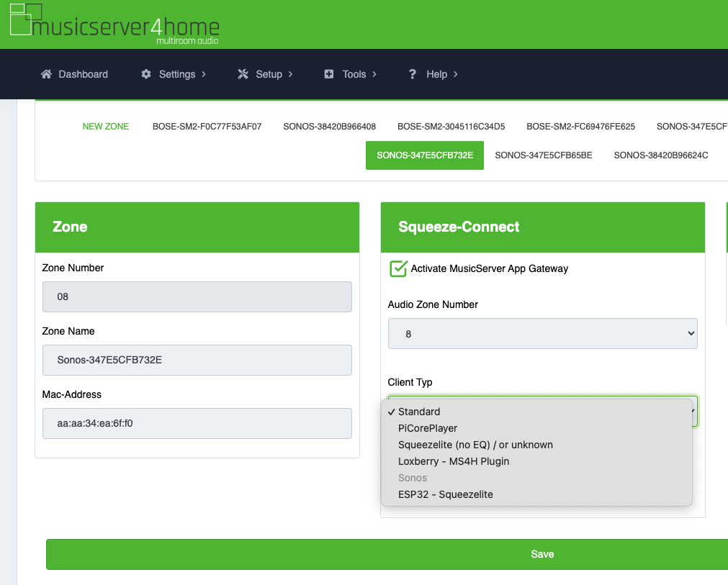Switch to SONOS-38420B96624C zone tab
728x585 pixels.
coord(660,155)
